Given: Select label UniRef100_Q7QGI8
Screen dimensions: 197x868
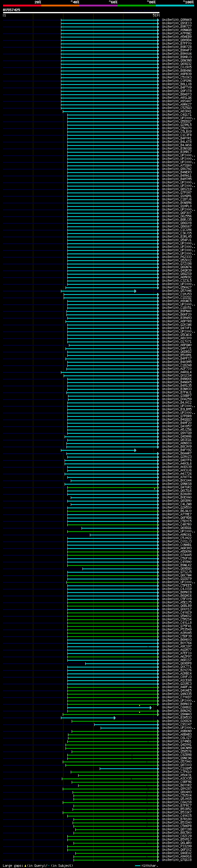Looking at the screenshot, I should (176, 860).
